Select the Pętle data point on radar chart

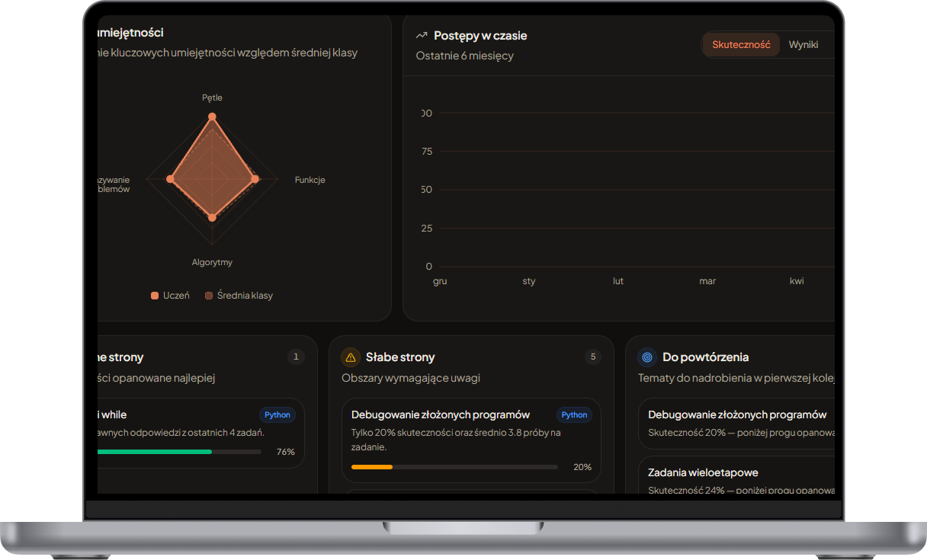coord(212,117)
